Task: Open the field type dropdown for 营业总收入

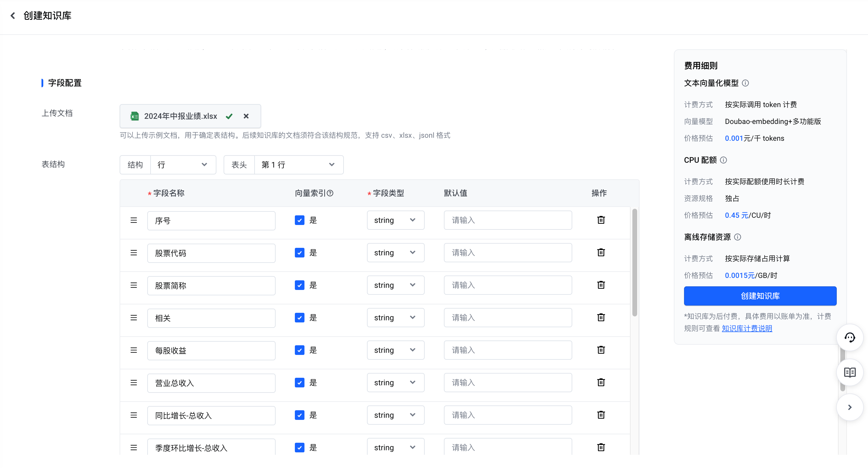Action: 395,383
